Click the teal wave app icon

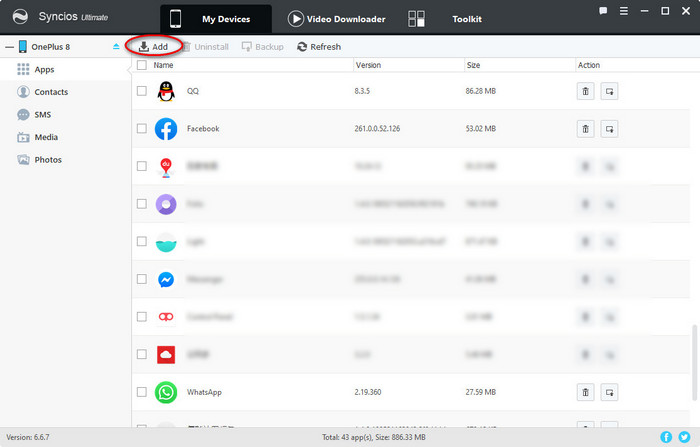pos(166,242)
